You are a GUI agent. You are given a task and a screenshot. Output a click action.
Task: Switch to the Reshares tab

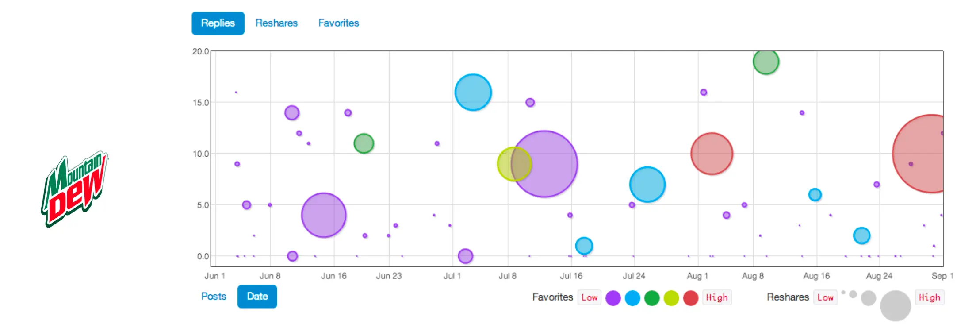(x=276, y=23)
